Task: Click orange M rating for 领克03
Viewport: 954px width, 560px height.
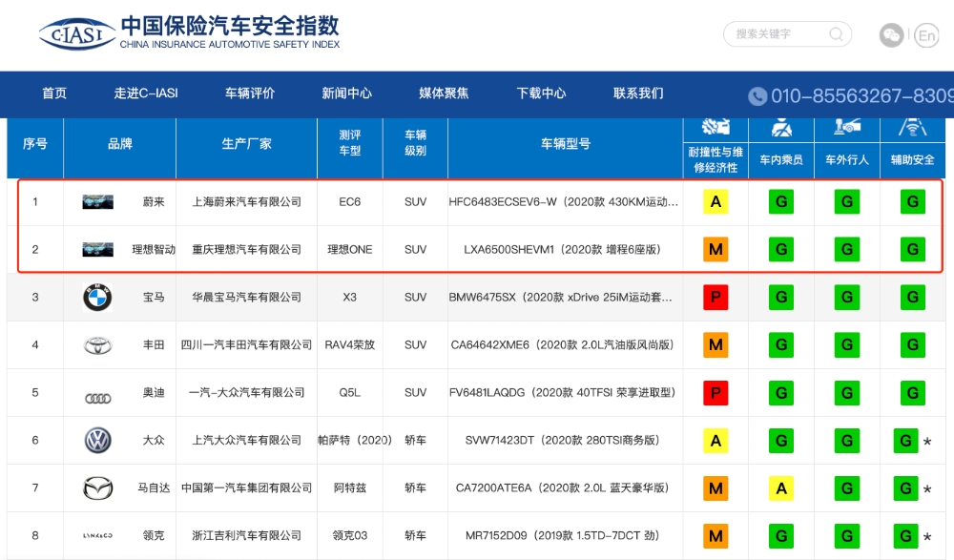Action: tap(715, 536)
